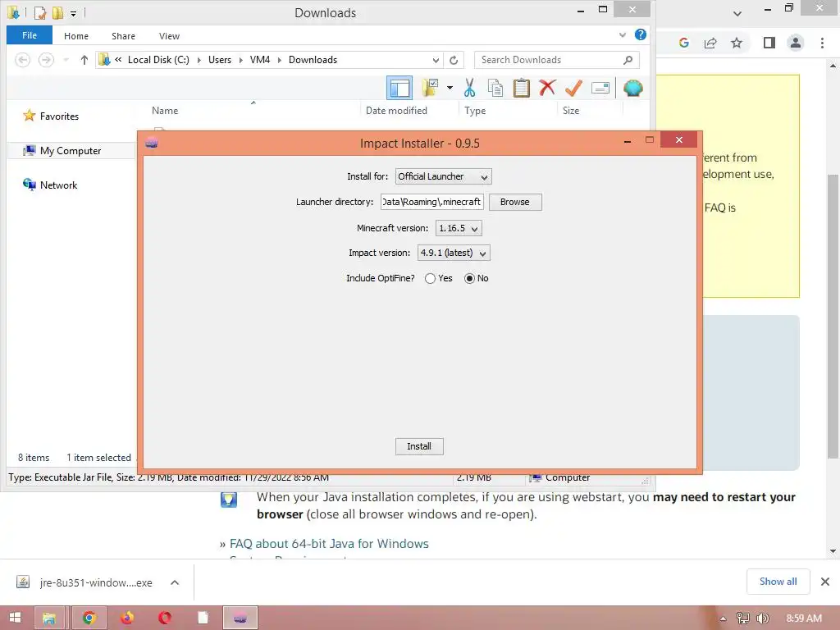Expand the Explorer ribbon chevron
The width and height of the screenshot is (840, 630).
[x=623, y=34]
